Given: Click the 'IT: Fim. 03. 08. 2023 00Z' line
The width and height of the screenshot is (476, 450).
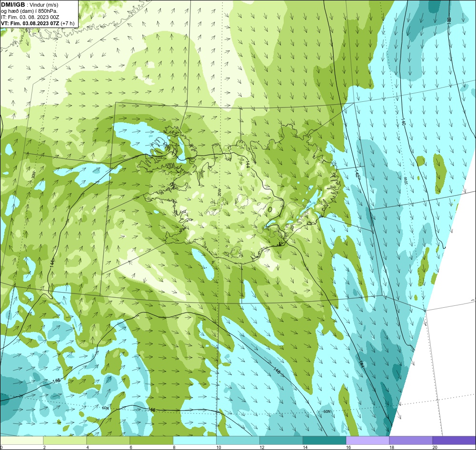Looking at the screenshot, I should pyautogui.click(x=30, y=17).
